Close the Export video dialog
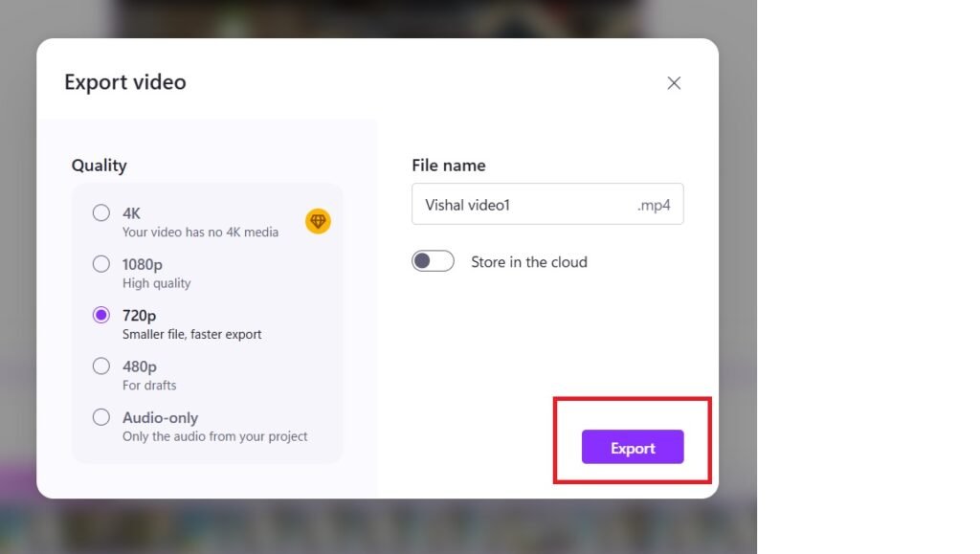Image resolution: width=980 pixels, height=554 pixels. point(674,83)
